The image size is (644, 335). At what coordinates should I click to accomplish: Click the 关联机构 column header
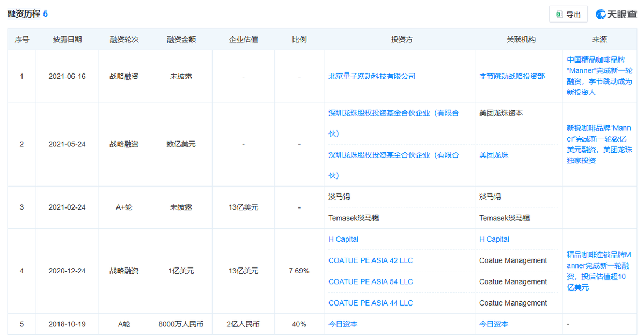click(521, 40)
